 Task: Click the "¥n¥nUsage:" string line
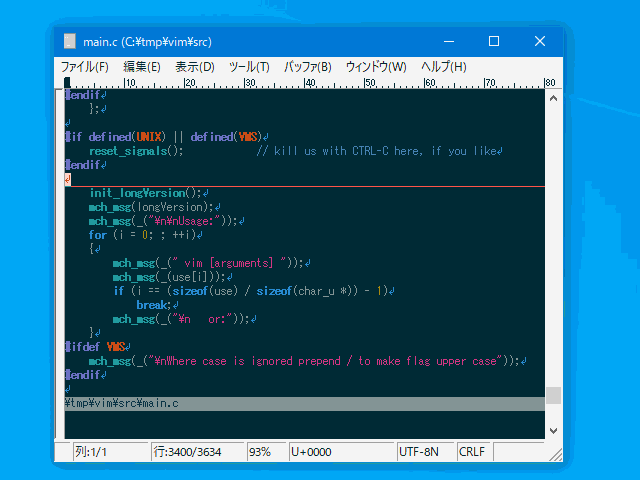pyautogui.click(x=167, y=221)
